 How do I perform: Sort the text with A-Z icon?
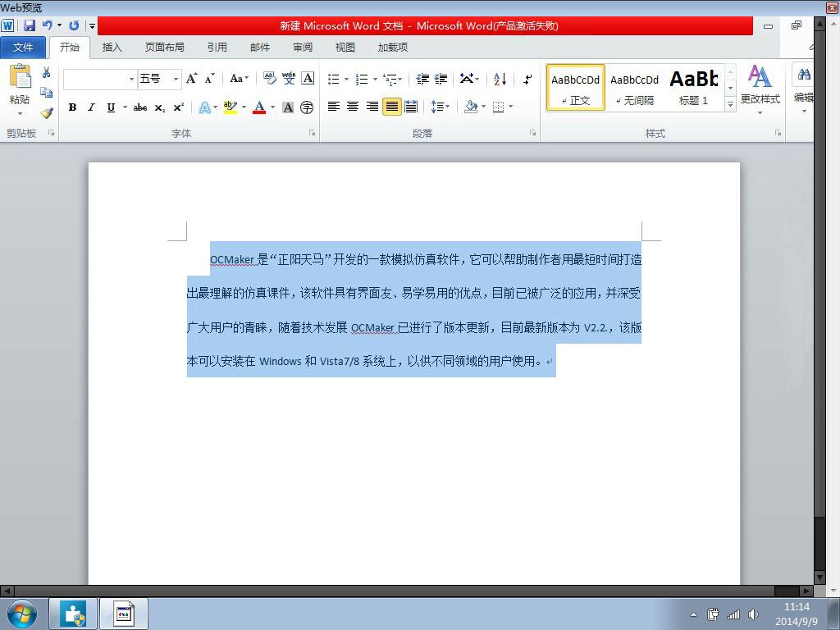[500, 80]
